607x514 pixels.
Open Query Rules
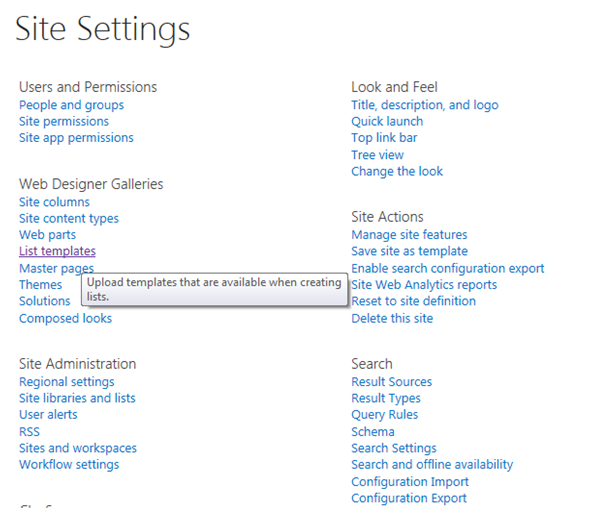384,415
